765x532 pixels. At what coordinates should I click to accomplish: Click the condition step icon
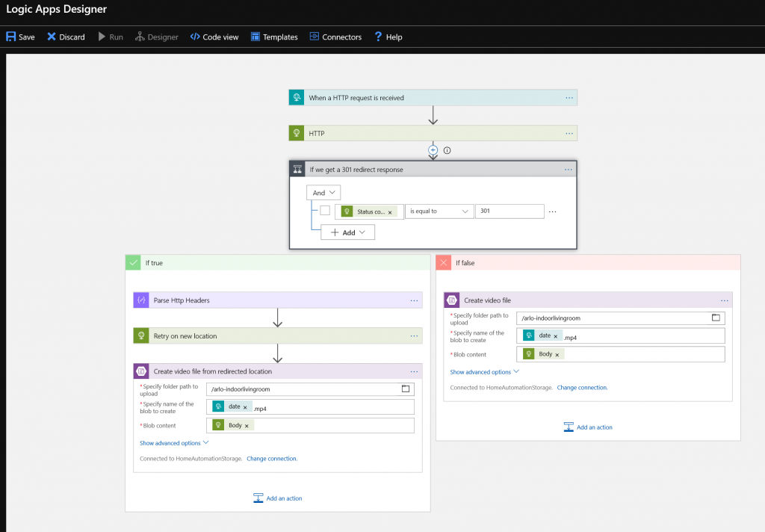point(297,170)
